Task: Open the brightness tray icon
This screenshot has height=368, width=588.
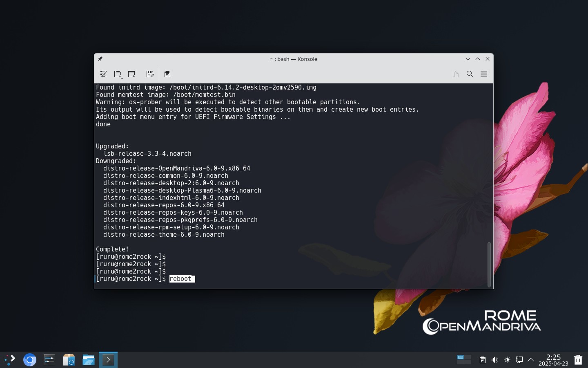Action: tap(507, 360)
